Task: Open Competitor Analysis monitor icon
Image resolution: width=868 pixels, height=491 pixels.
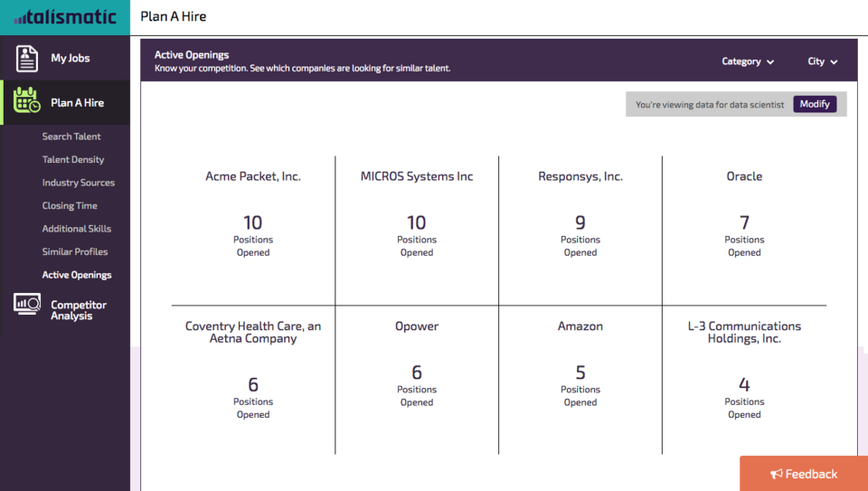Action: [x=26, y=304]
